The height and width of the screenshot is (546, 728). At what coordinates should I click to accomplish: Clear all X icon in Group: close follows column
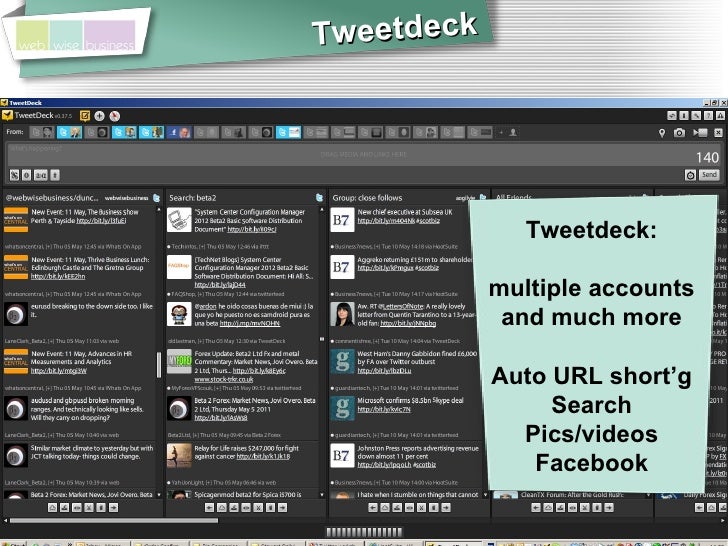(x=421, y=508)
